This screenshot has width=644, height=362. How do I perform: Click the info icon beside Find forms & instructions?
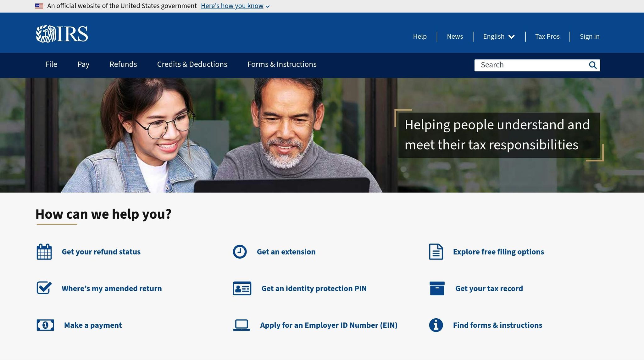(x=436, y=325)
